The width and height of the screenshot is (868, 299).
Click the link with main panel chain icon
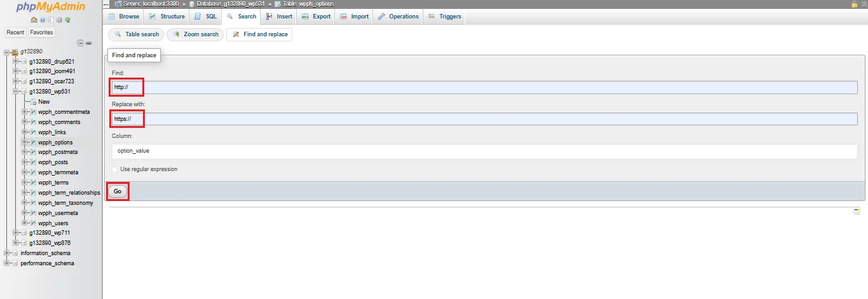89,43
